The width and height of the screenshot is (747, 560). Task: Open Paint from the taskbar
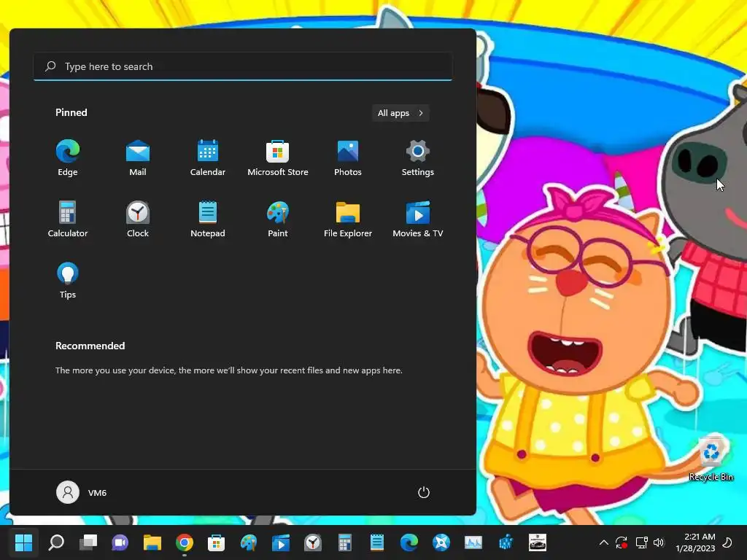coord(249,542)
